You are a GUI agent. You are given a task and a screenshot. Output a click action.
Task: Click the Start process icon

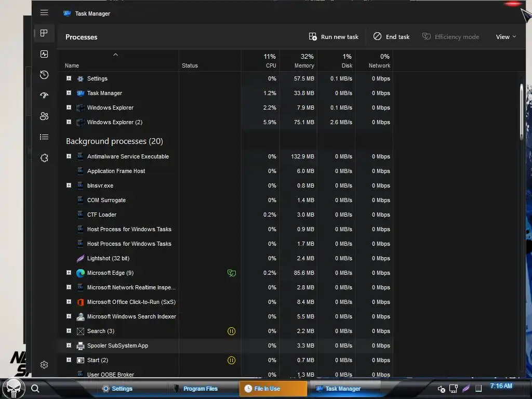click(x=81, y=361)
